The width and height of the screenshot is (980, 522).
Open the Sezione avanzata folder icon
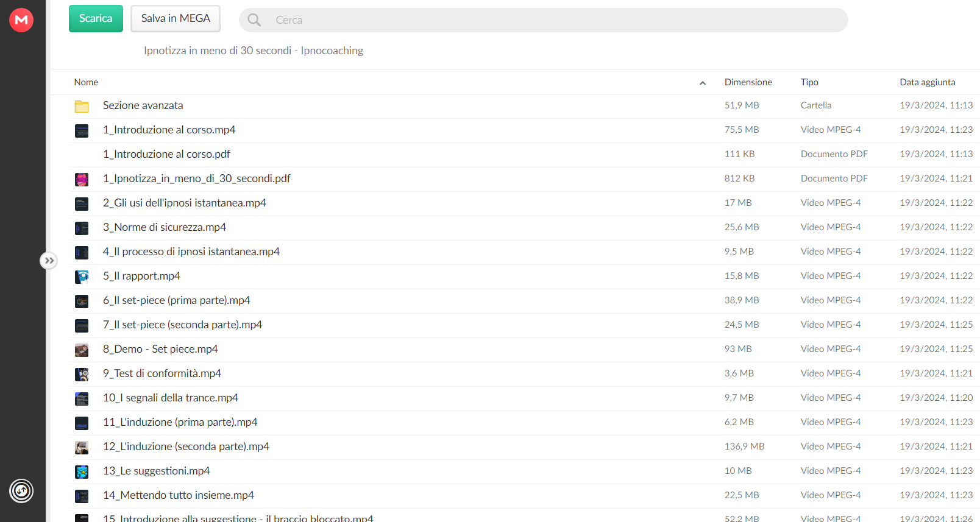[x=82, y=106]
